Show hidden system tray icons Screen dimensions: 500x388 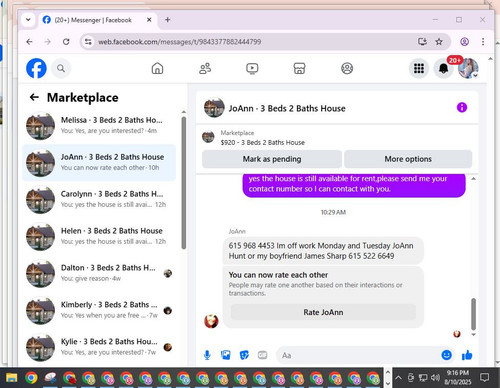398,378
